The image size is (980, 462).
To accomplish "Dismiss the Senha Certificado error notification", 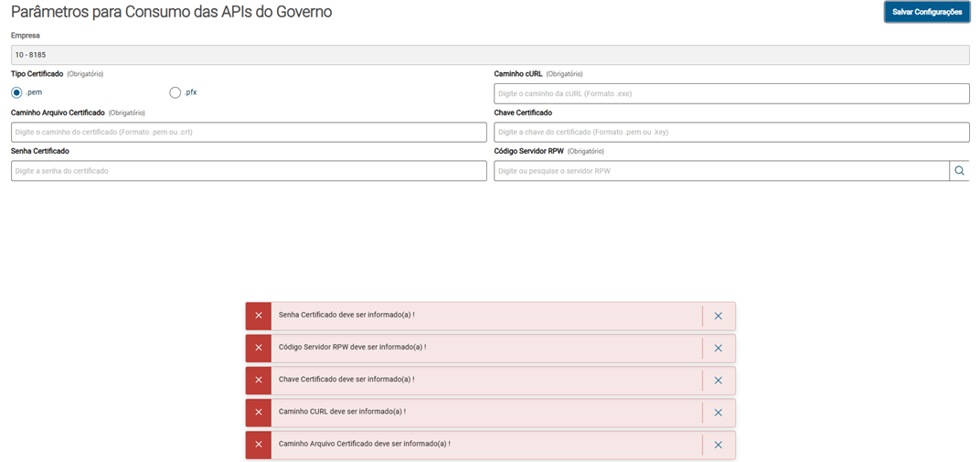I will [718, 316].
